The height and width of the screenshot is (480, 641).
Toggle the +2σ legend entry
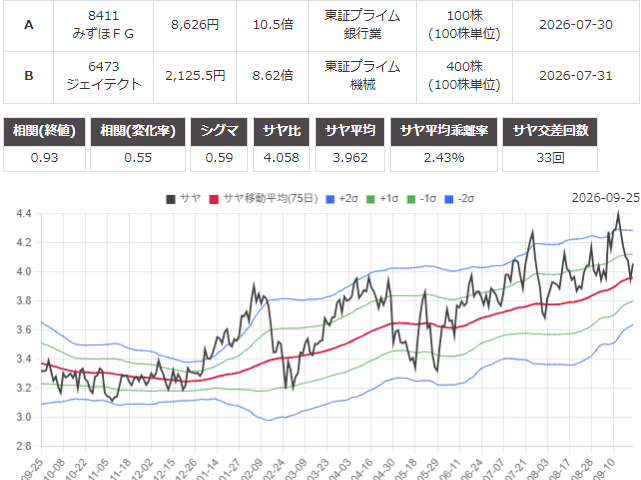pyautogui.click(x=342, y=199)
